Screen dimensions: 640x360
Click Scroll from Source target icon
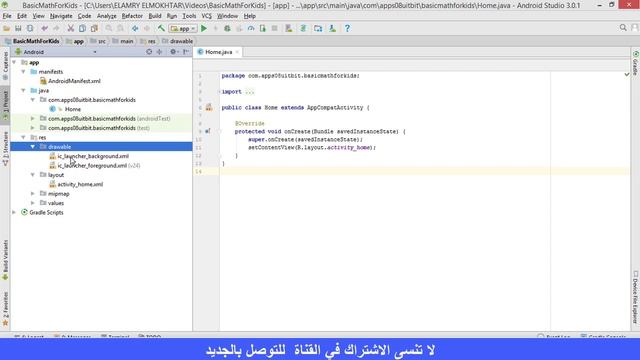(x=149, y=52)
